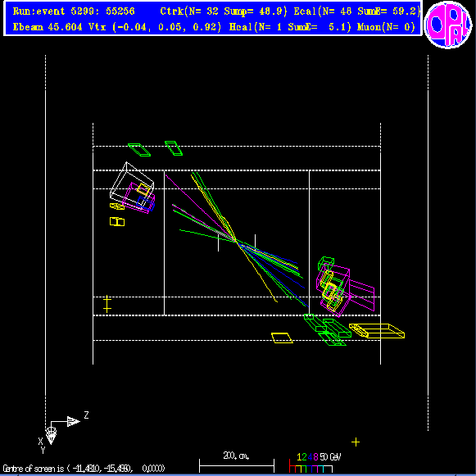This screenshot has width=476, height=476.
Task: Click the Run:event 5299: 55256 text
Action: (x=74, y=11)
